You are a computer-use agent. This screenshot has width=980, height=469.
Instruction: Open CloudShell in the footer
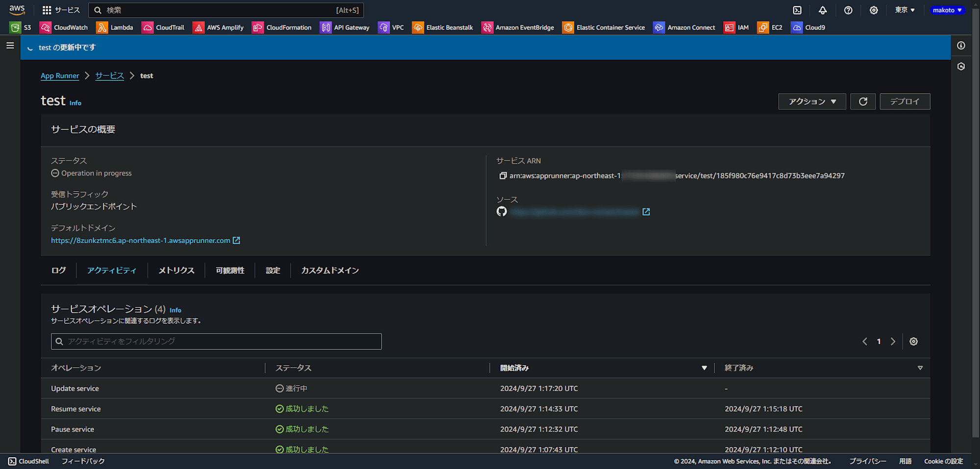click(x=29, y=461)
